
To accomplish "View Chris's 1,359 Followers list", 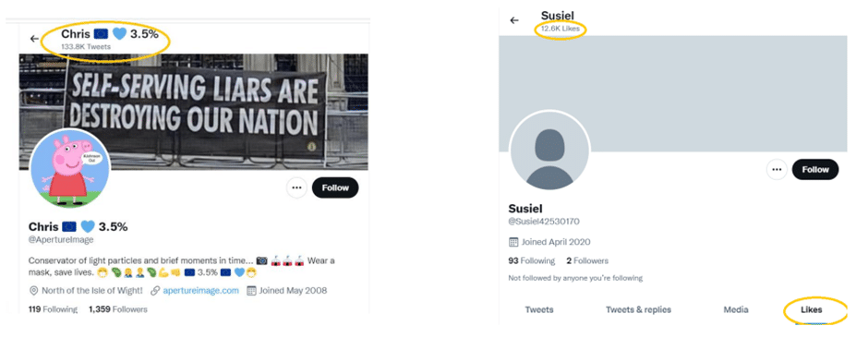I will point(118,309).
